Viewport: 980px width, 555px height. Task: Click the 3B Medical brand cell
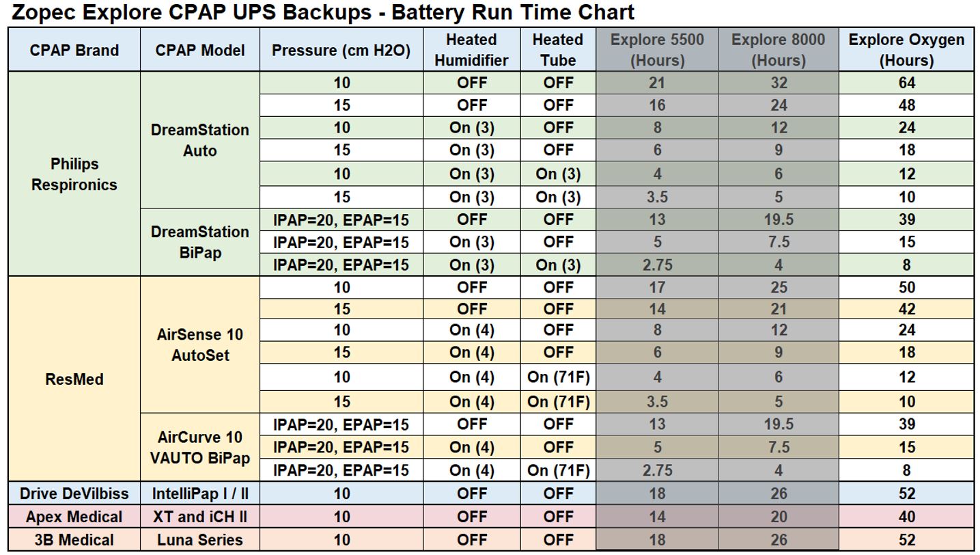[74, 540]
